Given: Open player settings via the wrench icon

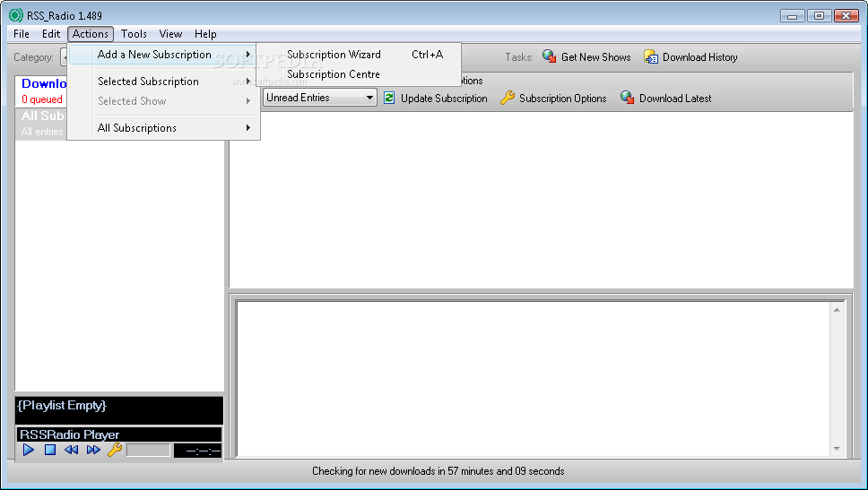Looking at the screenshot, I should [x=114, y=450].
